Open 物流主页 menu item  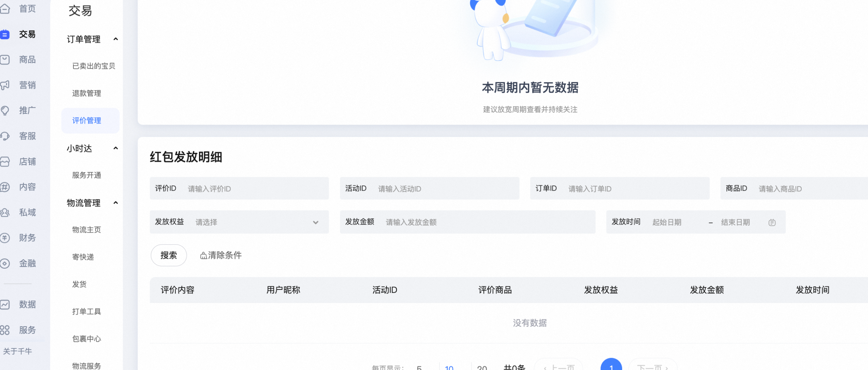pyautogui.click(x=87, y=230)
